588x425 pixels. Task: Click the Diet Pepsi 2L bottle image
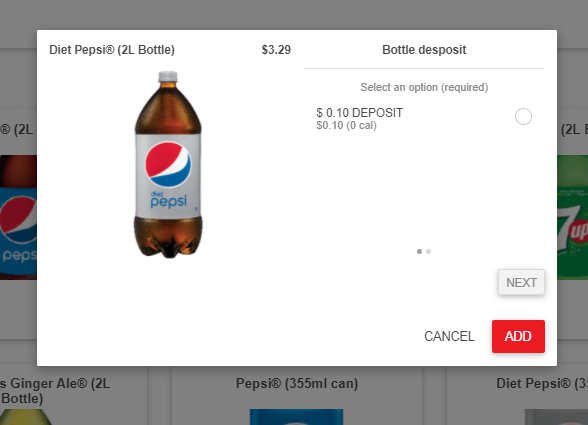point(168,164)
